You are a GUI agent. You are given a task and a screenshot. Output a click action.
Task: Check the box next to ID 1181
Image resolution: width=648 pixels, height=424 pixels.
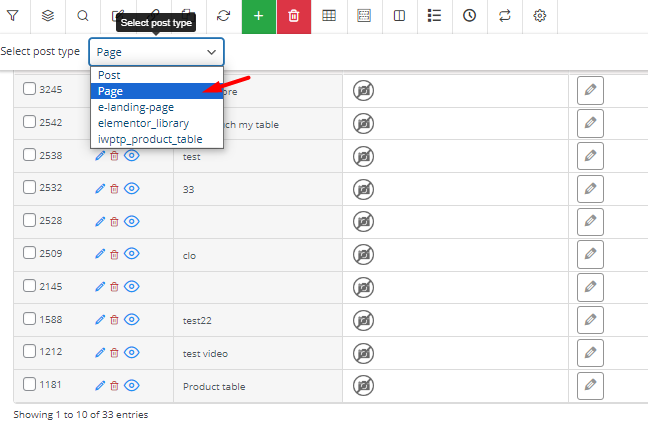(29, 384)
